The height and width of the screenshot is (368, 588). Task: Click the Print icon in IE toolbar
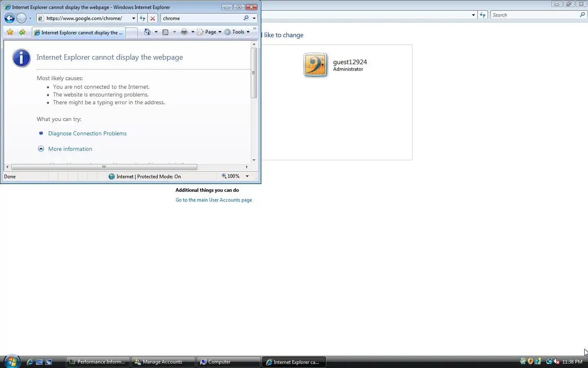pos(184,32)
